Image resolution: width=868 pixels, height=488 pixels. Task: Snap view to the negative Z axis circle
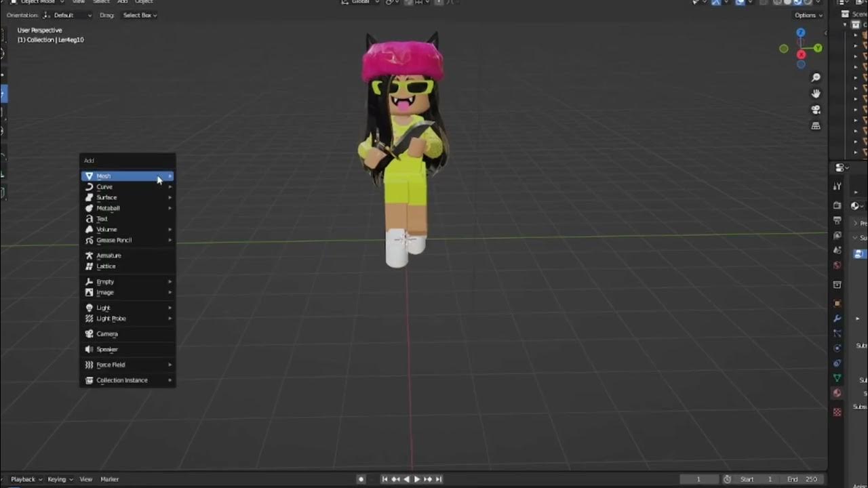[x=801, y=64]
